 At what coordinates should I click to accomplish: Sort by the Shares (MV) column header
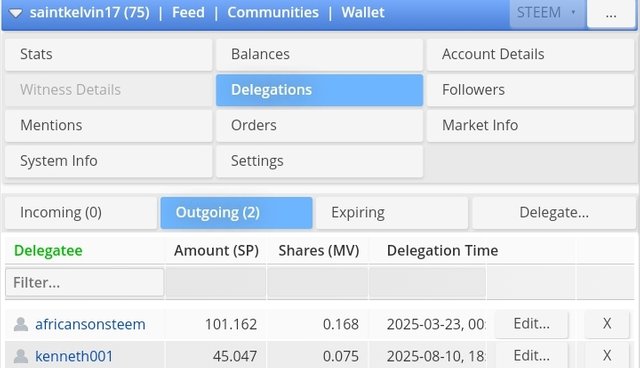[x=319, y=251]
